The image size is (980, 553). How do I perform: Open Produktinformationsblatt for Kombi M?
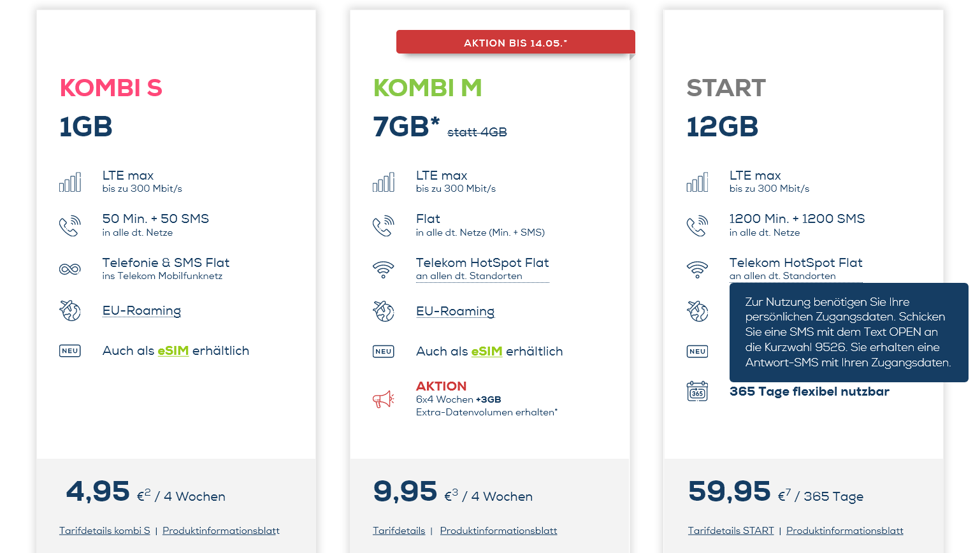click(x=498, y=531)
